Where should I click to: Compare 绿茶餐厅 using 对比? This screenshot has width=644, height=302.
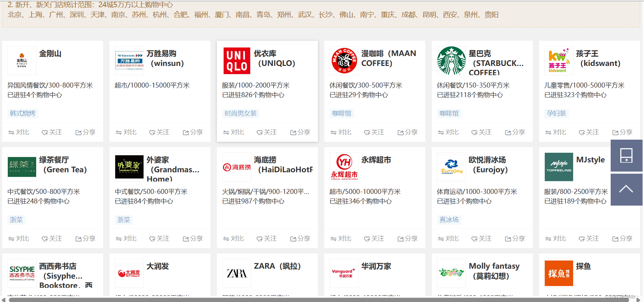[19, 239]
